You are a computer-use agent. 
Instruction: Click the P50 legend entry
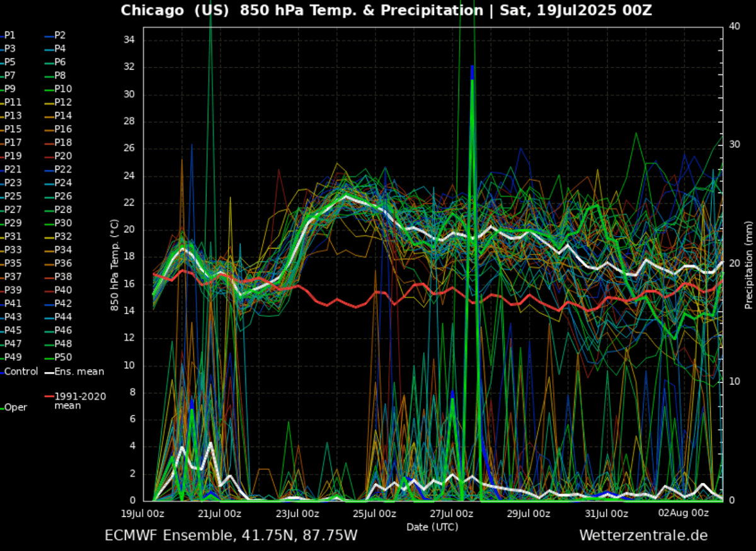tap(63, 357)
